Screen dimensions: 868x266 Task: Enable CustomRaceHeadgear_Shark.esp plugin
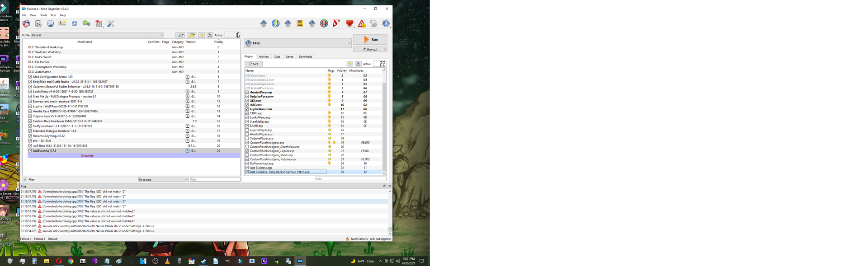[247, 155]
